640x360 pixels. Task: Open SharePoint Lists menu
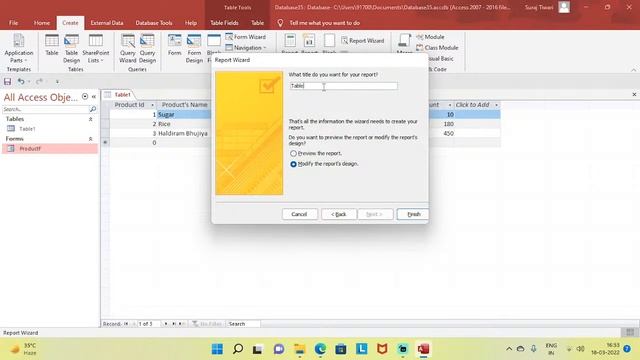coord(96,48)
